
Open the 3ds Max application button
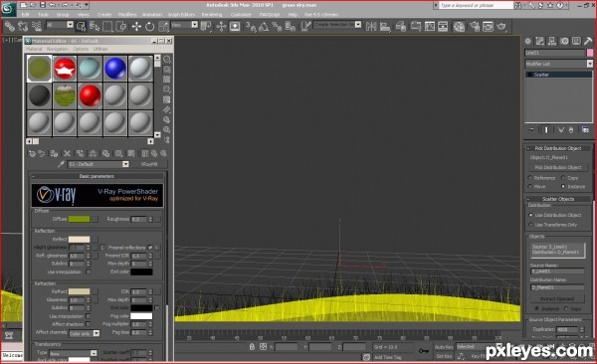pos(8,8)
